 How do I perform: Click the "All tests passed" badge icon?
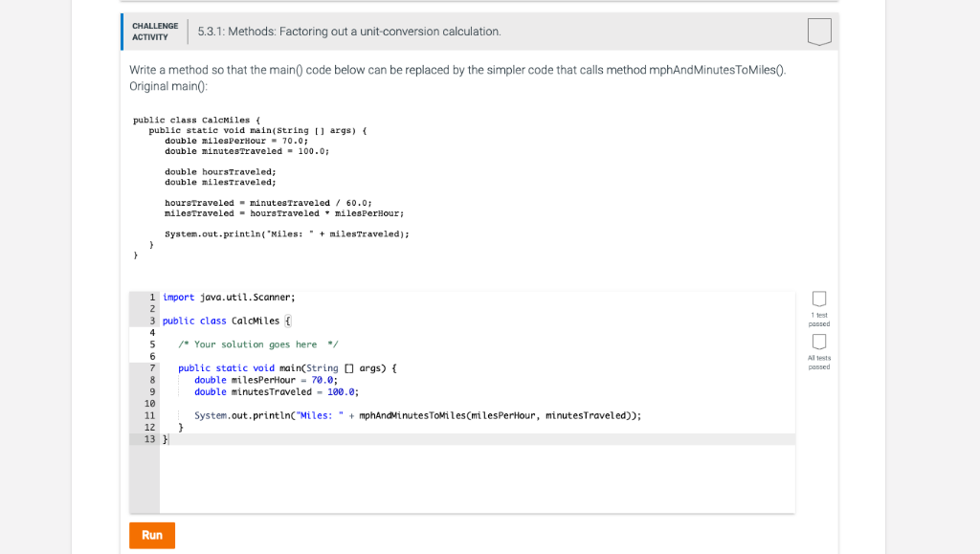818,343
